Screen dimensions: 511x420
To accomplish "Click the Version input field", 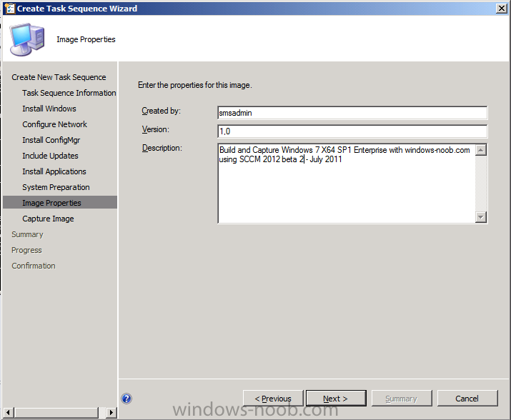I will [352, 131].
